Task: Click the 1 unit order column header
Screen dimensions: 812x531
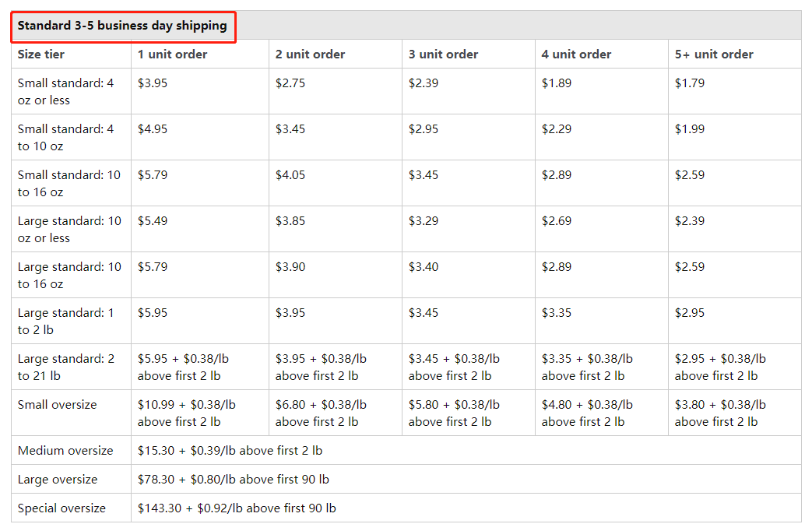Action: pos(173,55)
